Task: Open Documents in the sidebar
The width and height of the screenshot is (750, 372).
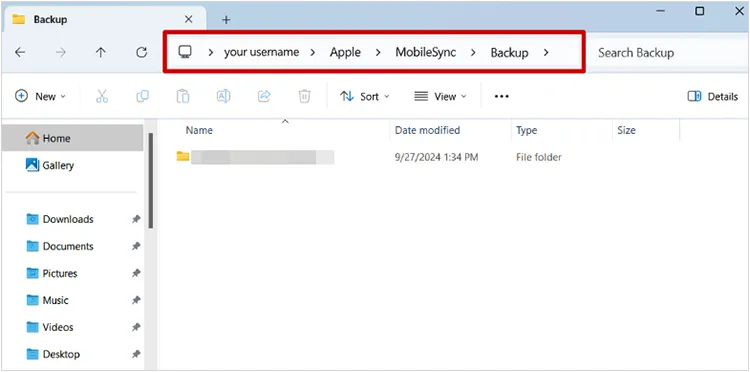Action: pos(68,246)
